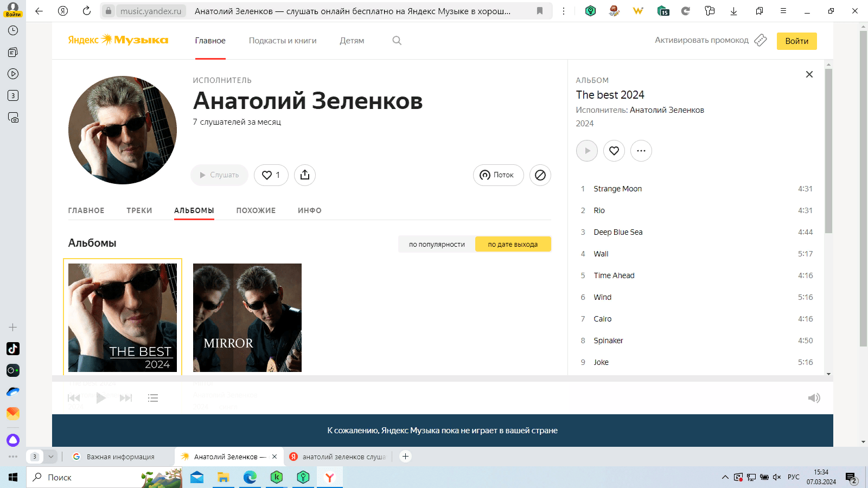
Task: Open Yandex home button in toolbar
Action: tap(63, 11)
